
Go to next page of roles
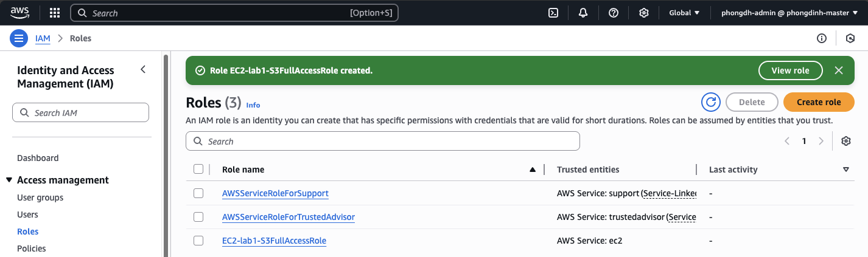point(821,141)
